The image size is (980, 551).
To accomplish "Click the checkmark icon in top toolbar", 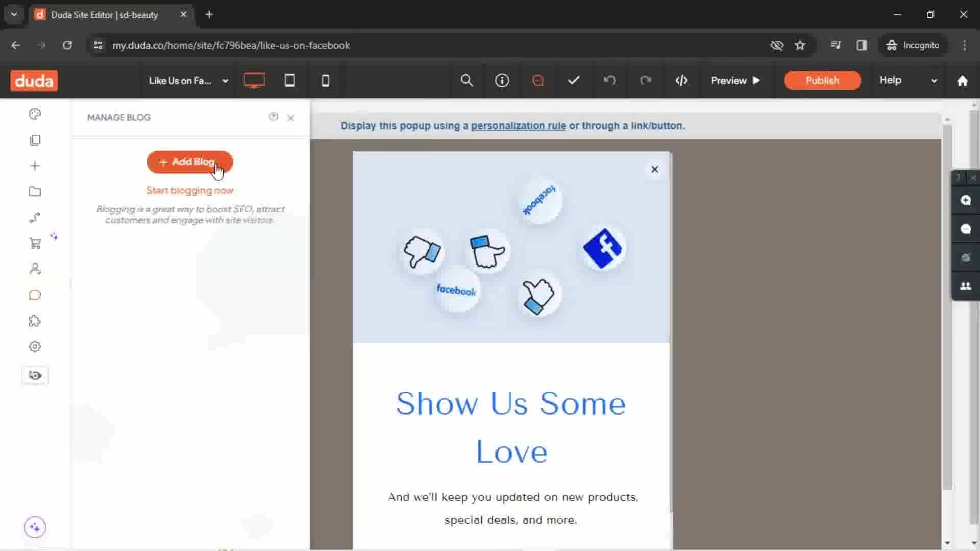I will [x=574, y=81].
